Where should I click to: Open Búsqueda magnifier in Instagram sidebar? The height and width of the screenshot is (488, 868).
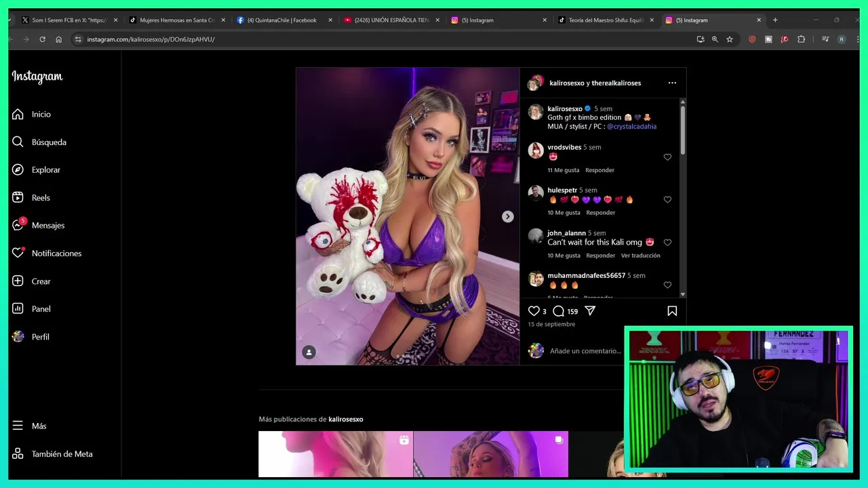(18, 142)
